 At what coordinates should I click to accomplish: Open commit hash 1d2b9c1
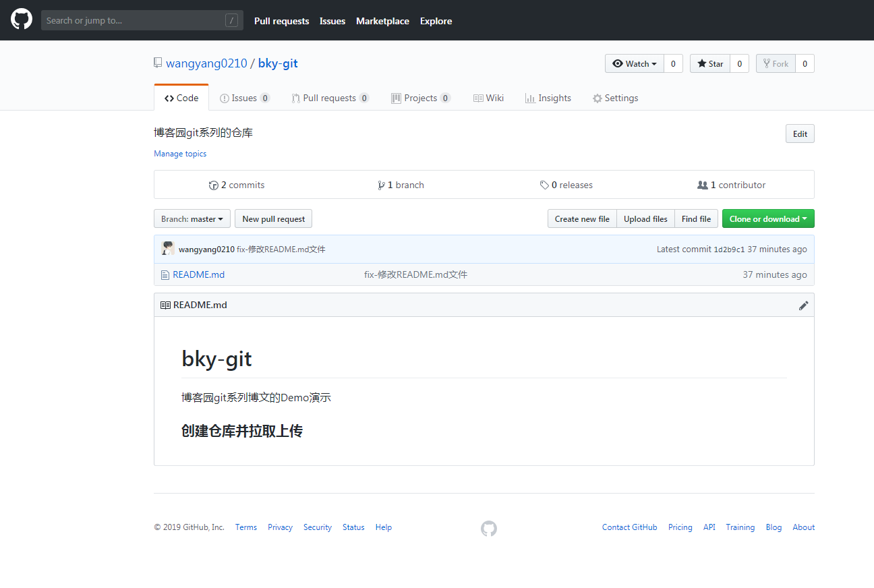click(729, 249)
